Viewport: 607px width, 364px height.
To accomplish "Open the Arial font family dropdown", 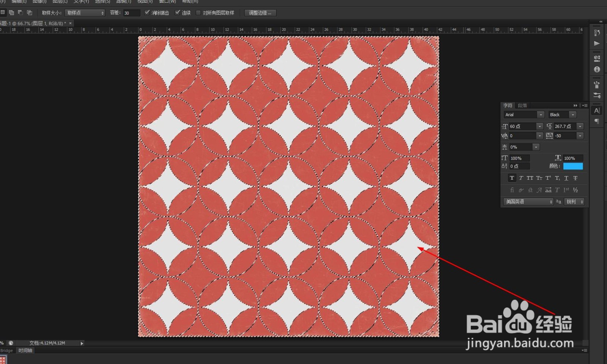I will click(x=540, y=115).
